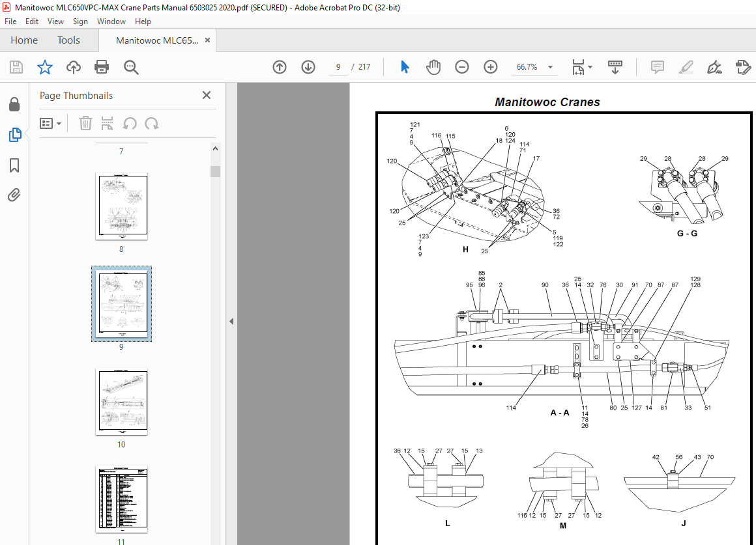Collapse the navigation pane arrow

tap(231, 321)
